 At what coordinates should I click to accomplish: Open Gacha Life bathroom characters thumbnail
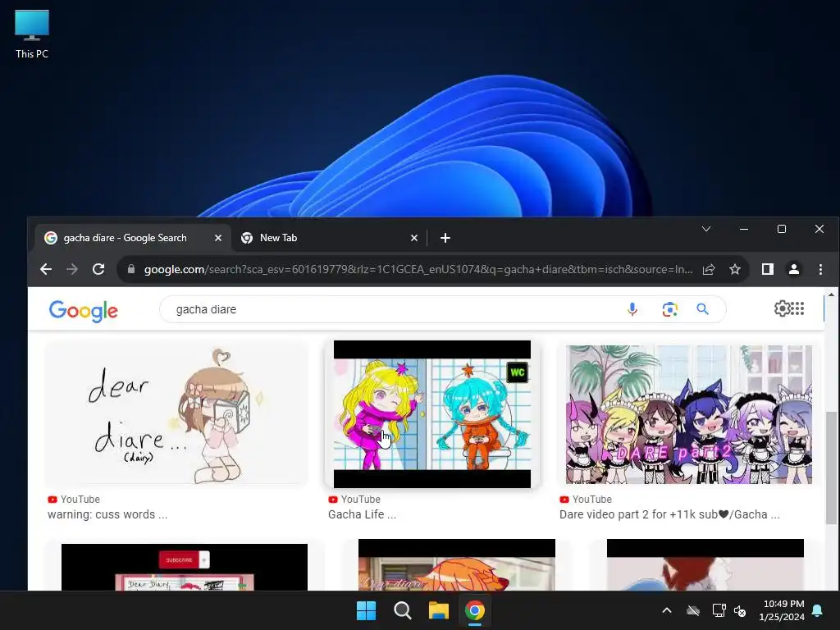[431, 414]
